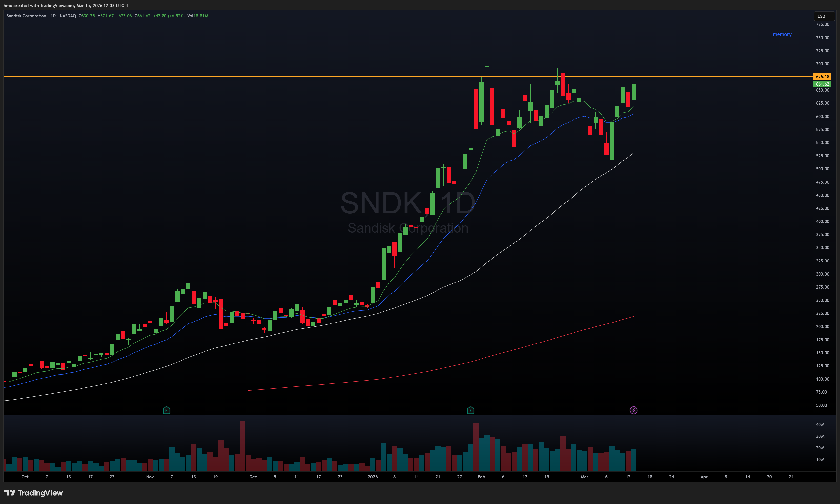Click the latest green candle
Viewport: 840px width, 504px height.
click(x=634, y=92)
